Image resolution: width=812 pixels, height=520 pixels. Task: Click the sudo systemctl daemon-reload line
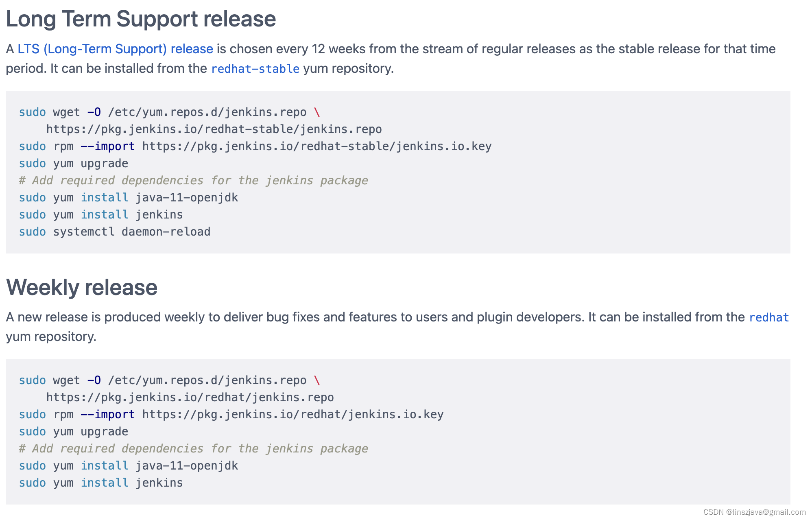pos(115,232)
